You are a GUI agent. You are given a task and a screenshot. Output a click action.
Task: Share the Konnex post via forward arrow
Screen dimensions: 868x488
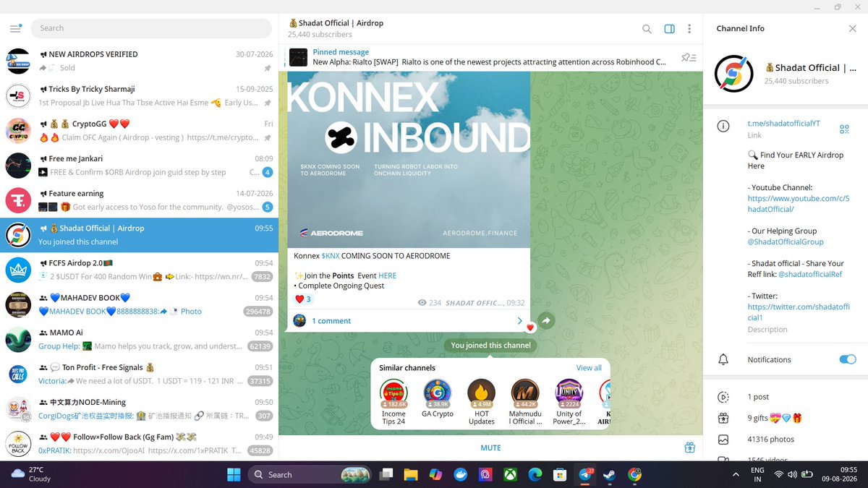[x=546, y=320]
